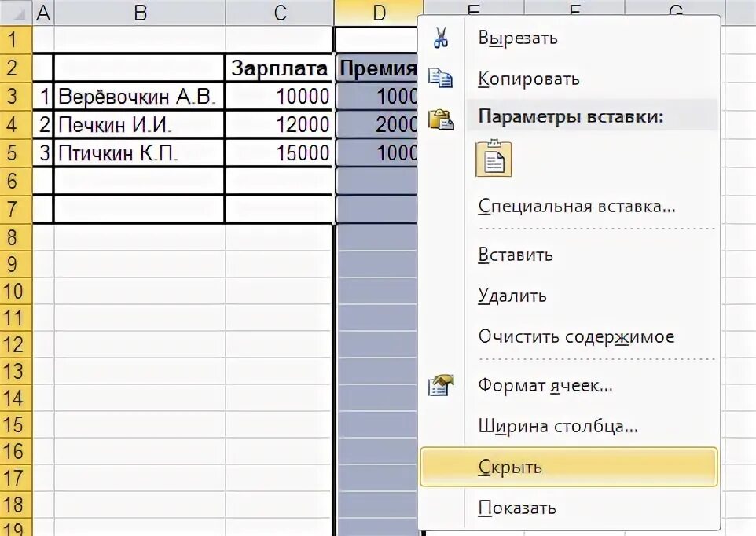Click bonus value in Верёвочкин row

(x=377, y=96)
